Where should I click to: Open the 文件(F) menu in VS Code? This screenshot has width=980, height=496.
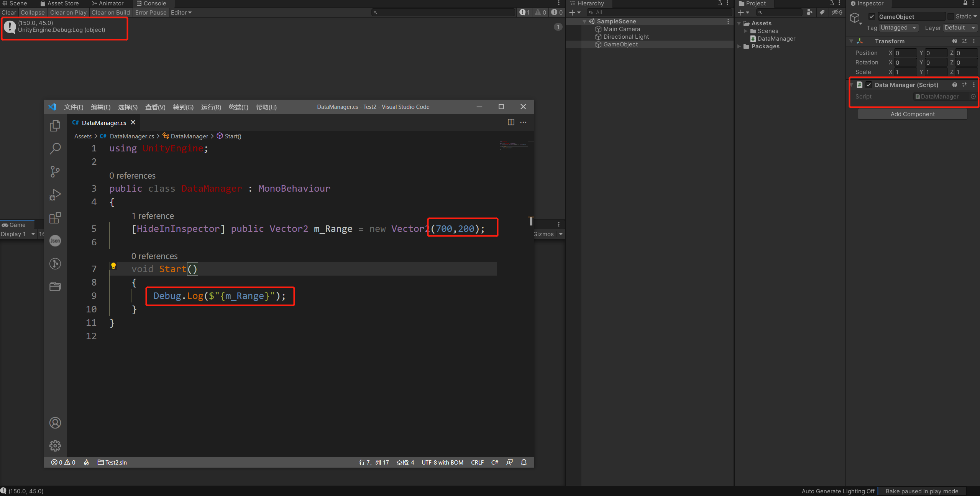[x=74, y=107]
